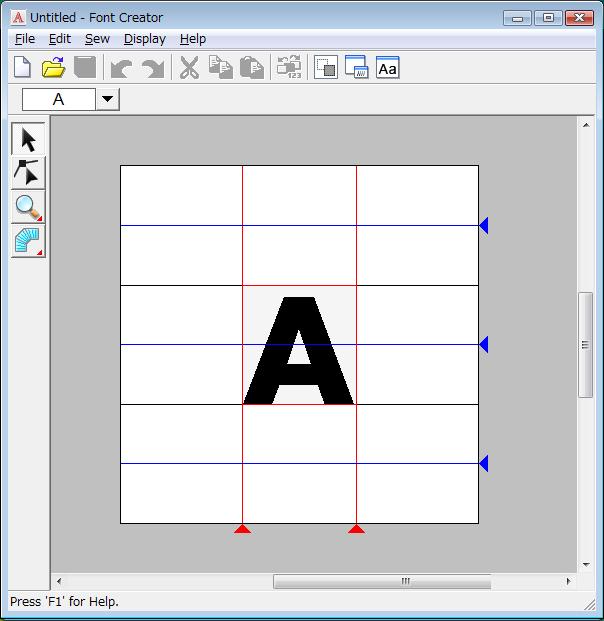This screenshot has height=621, width=604.
Task: Click the character field showing A
Action: pyautogui.click(x=59, y=99)
